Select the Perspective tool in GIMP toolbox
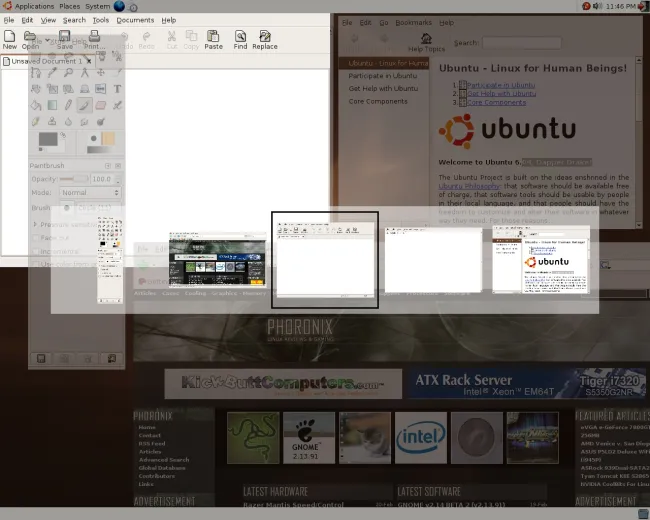Viewport: 650px width, 520px height. tap(84, 89)
